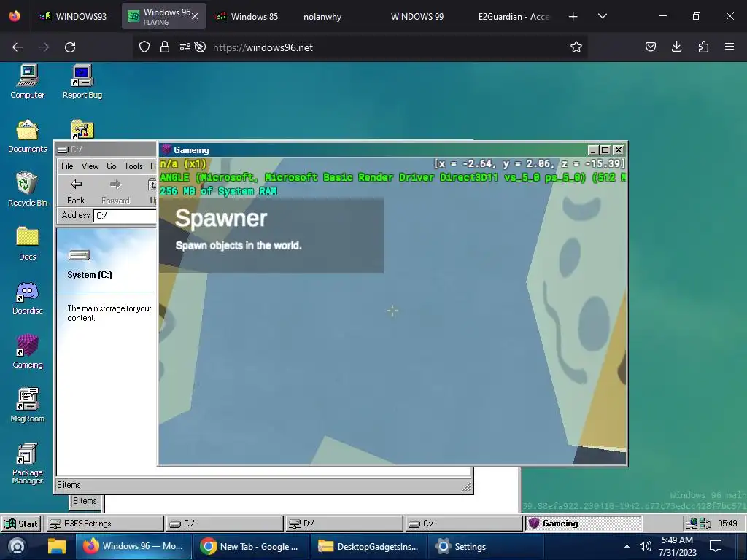Bookmark this page with star icon
747x560 pixels.
coord(576,47)
